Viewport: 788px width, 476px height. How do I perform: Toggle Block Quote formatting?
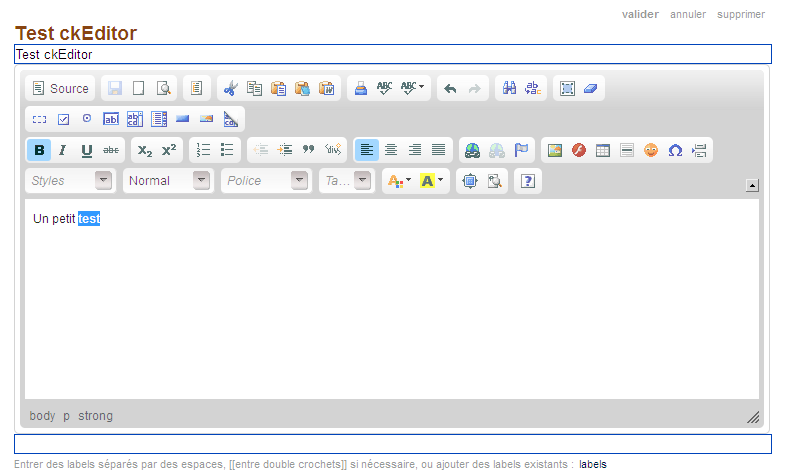click(x=309, y=150)
